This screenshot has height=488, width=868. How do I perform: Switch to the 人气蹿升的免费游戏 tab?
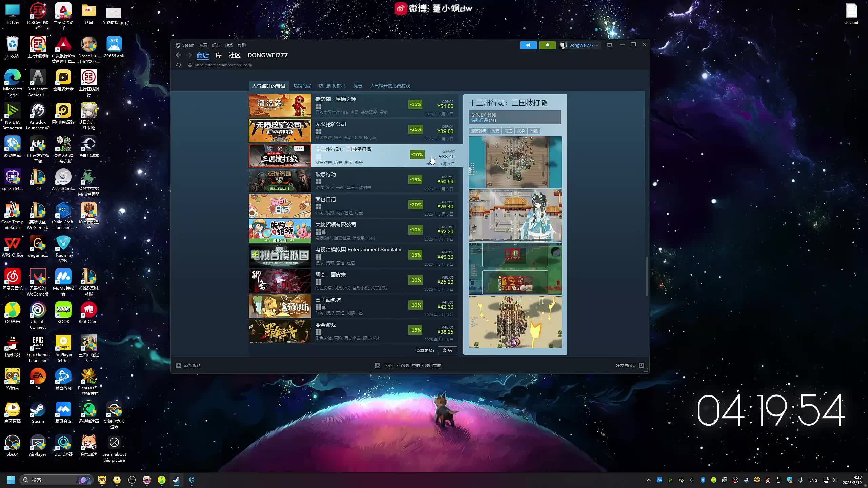(x=390, y=86)
